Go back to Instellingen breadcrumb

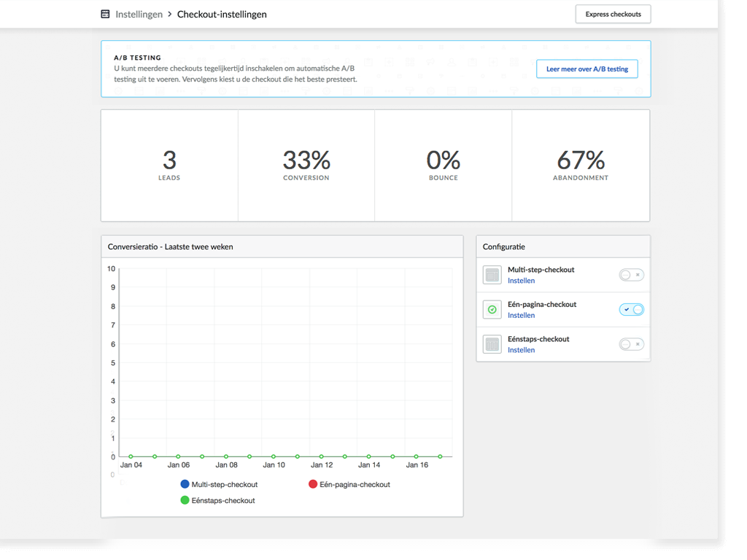click(x=139, y=15)
